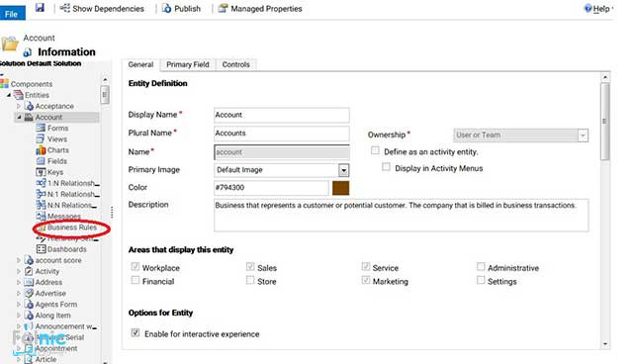Viewport: 635px width, 364px height.
Task: Click the Description text area
Action: (x=401, y=215)
